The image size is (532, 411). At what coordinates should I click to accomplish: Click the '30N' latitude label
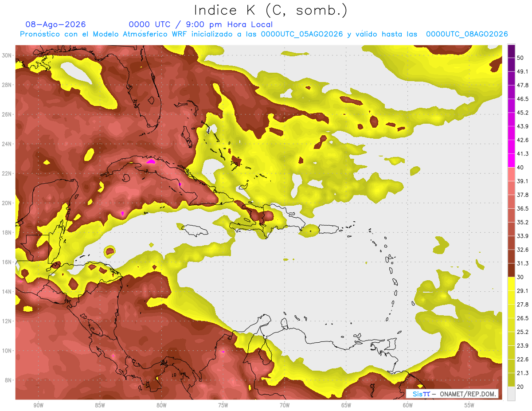coord(7,55)
